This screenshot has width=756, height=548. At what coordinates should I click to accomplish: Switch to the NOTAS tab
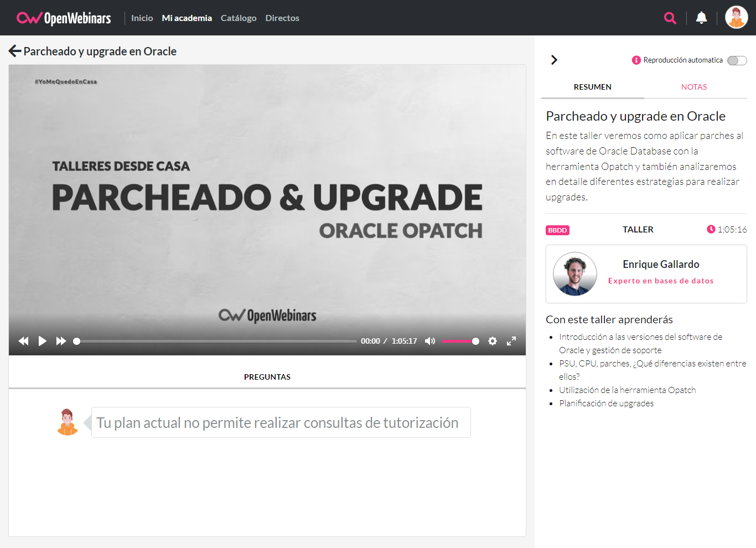693,87
